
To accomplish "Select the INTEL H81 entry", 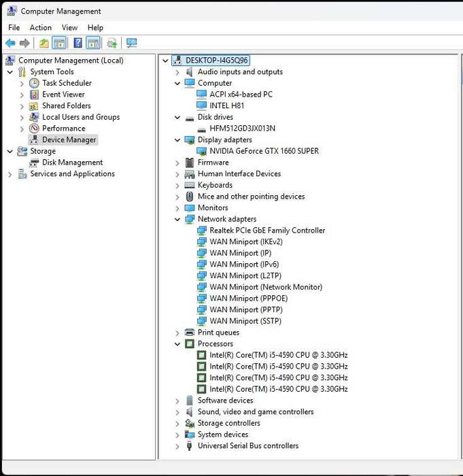I will [227, 105].
